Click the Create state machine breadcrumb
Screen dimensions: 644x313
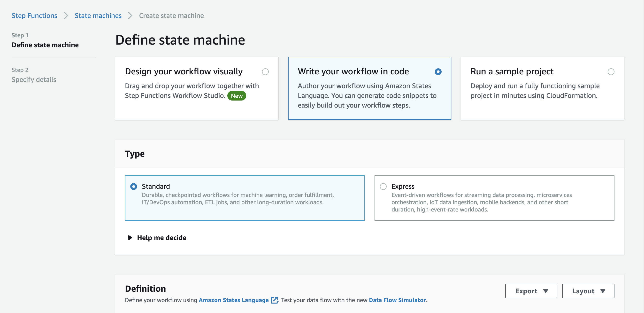click(x=171, y=16)
